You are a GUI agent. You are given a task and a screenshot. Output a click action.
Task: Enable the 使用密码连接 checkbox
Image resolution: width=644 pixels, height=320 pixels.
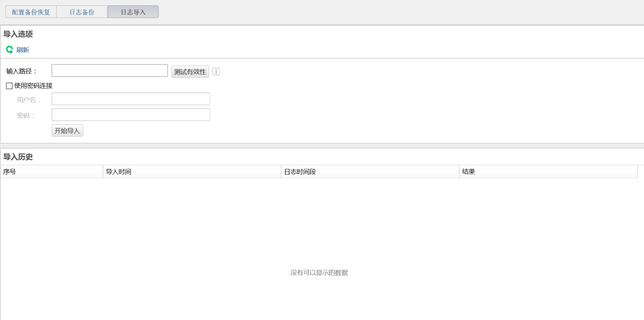point(9,86)
